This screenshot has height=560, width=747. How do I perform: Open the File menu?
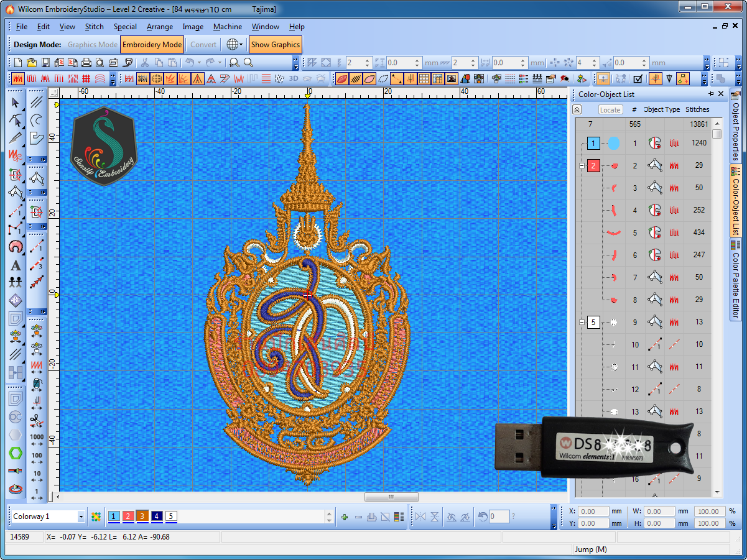pos(22,27)
